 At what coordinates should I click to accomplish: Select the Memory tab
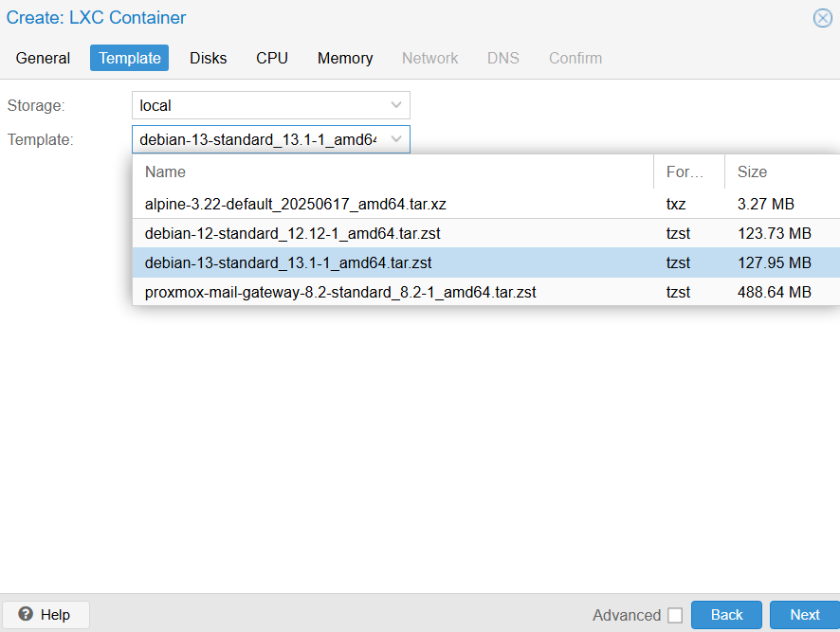coord(345,58)
